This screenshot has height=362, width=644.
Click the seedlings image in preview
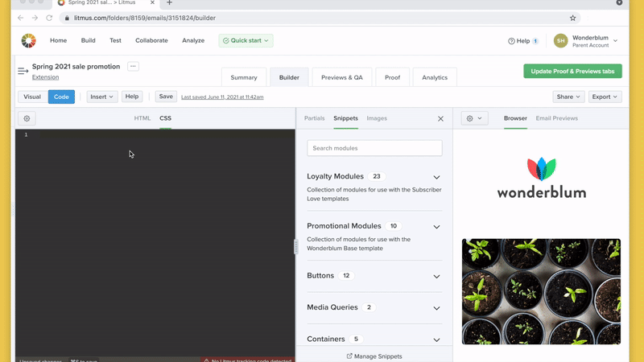541,291
